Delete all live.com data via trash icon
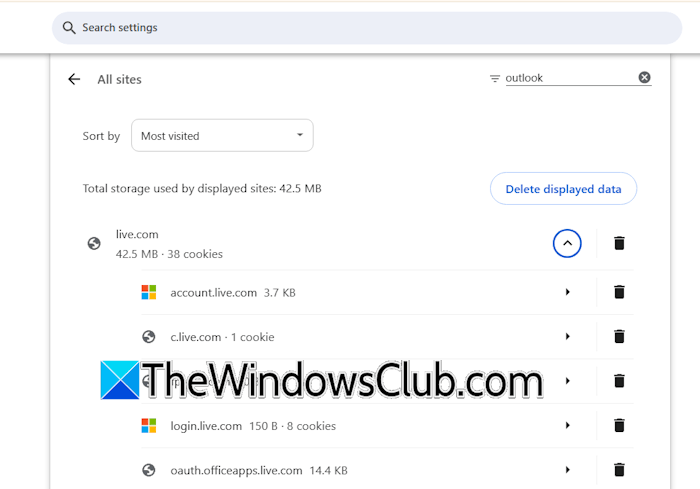Image resolution: width=700 pixels, height=489 pixels. [x=619, y=243]
